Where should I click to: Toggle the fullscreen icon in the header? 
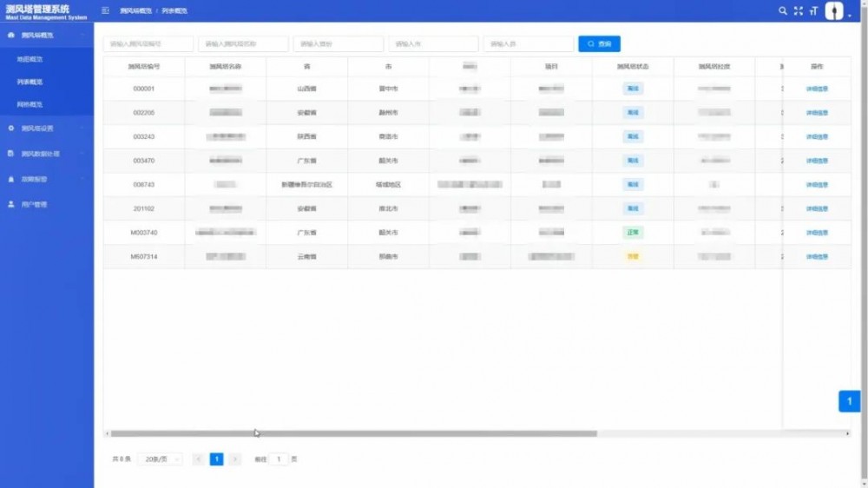click(x=798, y=10)
